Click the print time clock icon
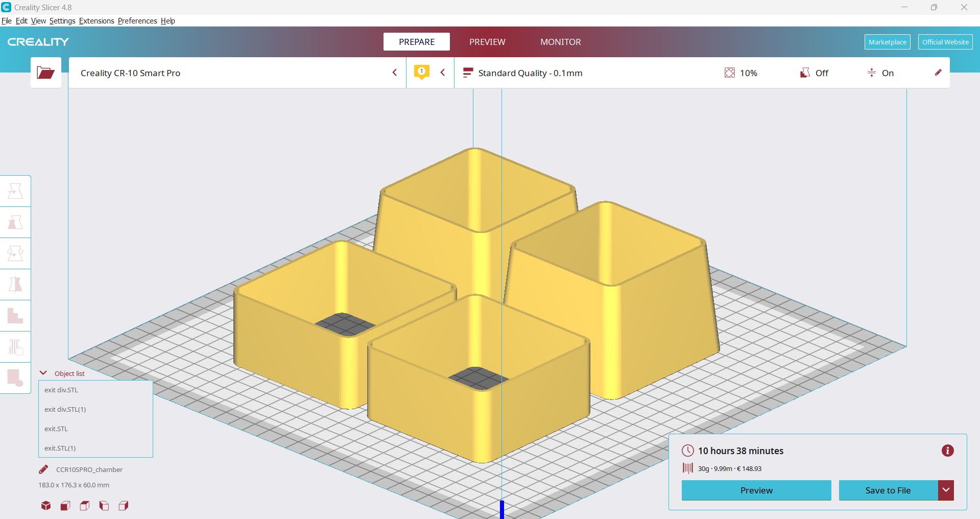The width and height of the screenshot is (980, 519). 688,451
